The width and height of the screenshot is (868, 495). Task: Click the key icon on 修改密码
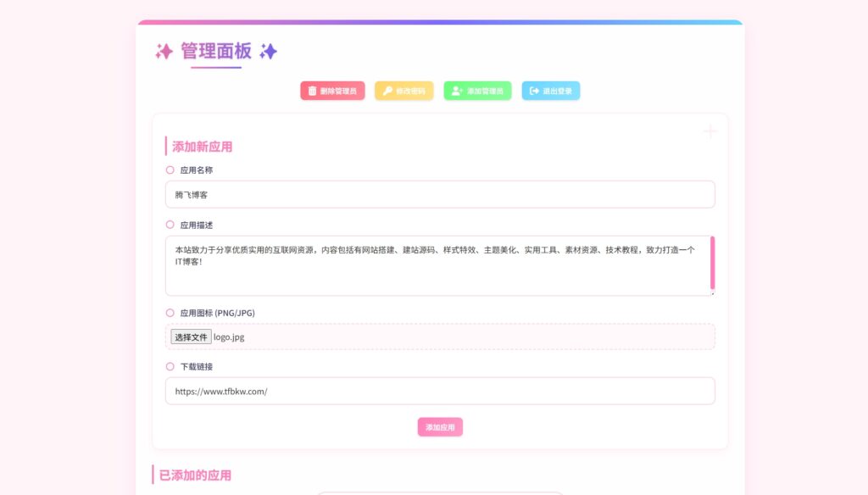click(x=387, y=91)
